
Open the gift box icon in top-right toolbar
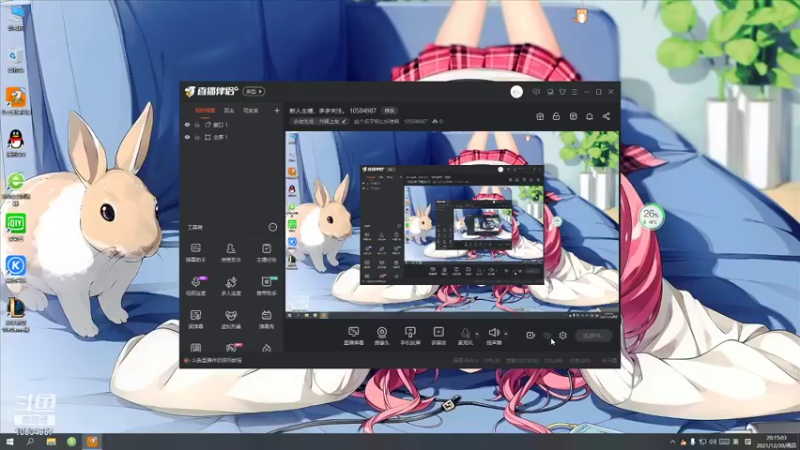(x=540, y=116)
